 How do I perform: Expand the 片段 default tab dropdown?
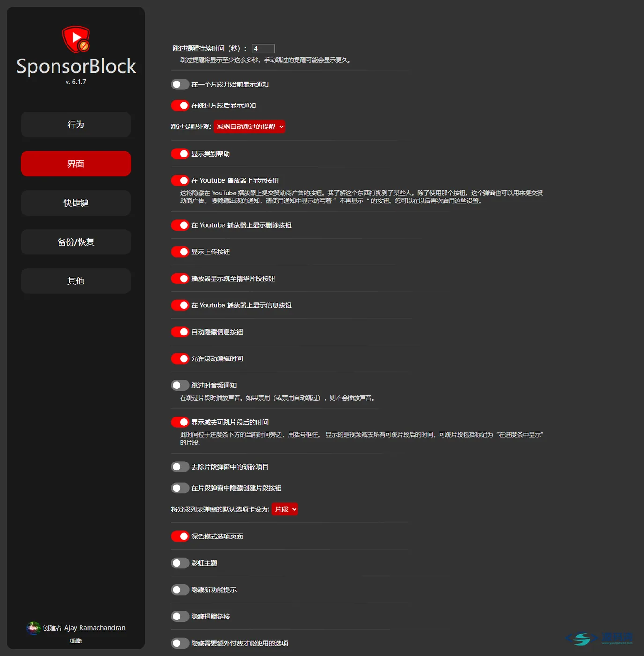285,509
